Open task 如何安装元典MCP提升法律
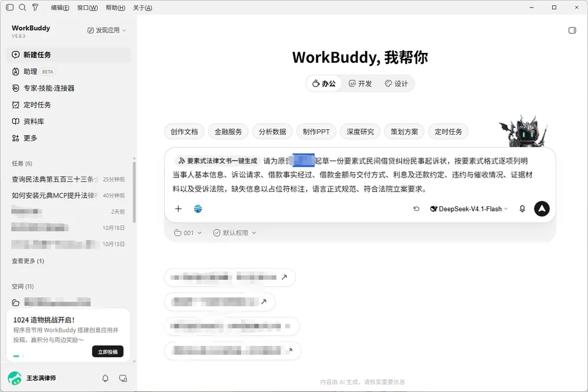The image size is (588, 392). 68,195
